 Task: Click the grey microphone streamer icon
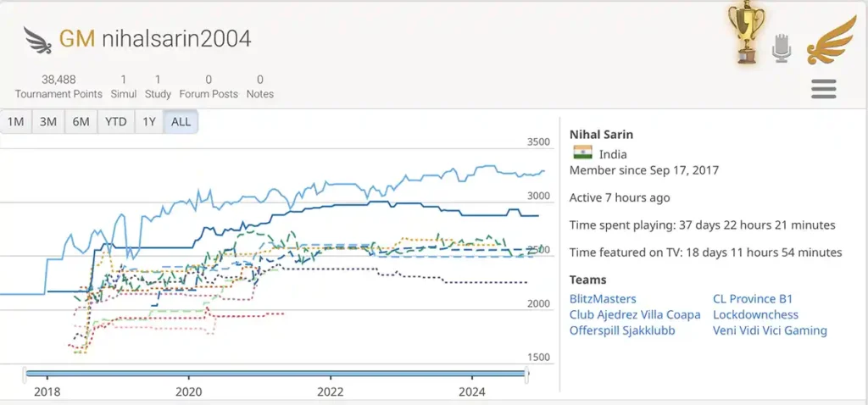782,49
